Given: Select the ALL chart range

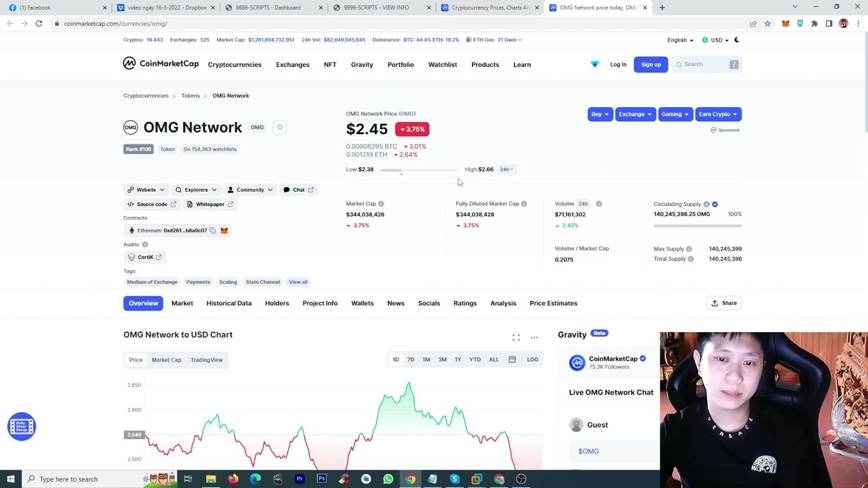Looking at the screenshot, I should pos(494,360).
